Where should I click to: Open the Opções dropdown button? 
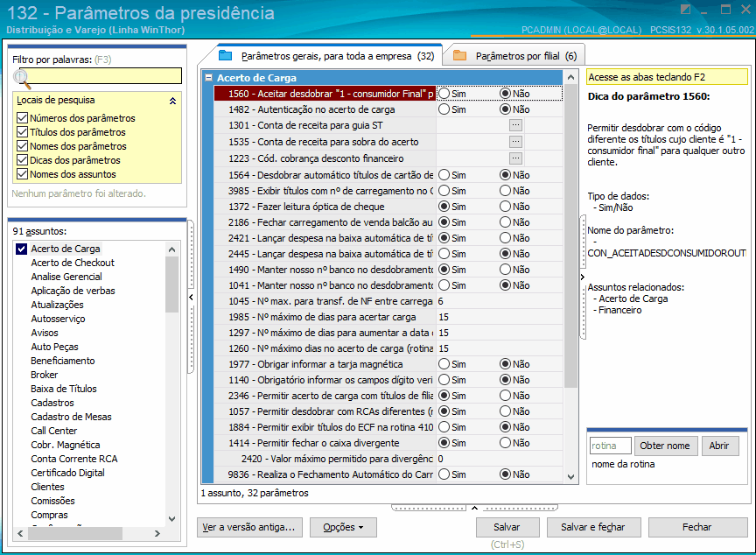[x=343, y=527]
